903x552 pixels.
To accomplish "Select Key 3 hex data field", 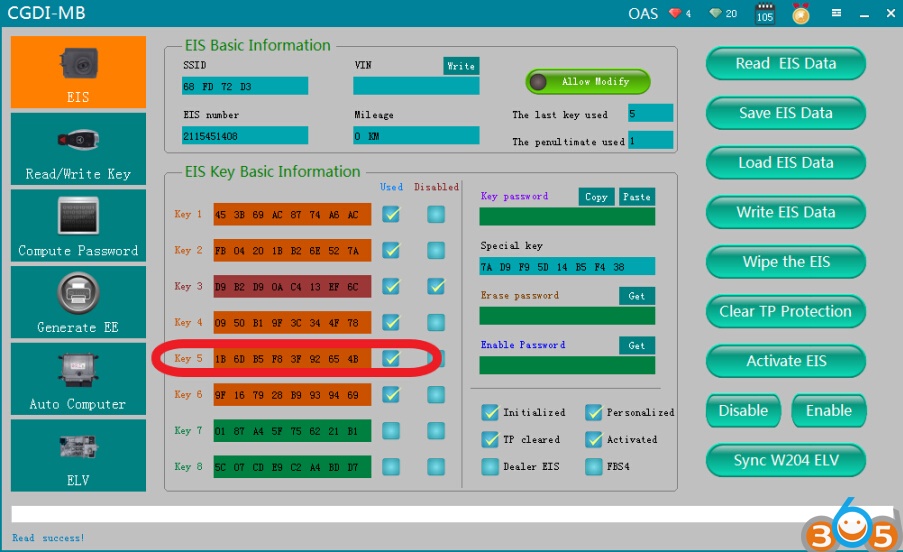I will pos(292,286).
